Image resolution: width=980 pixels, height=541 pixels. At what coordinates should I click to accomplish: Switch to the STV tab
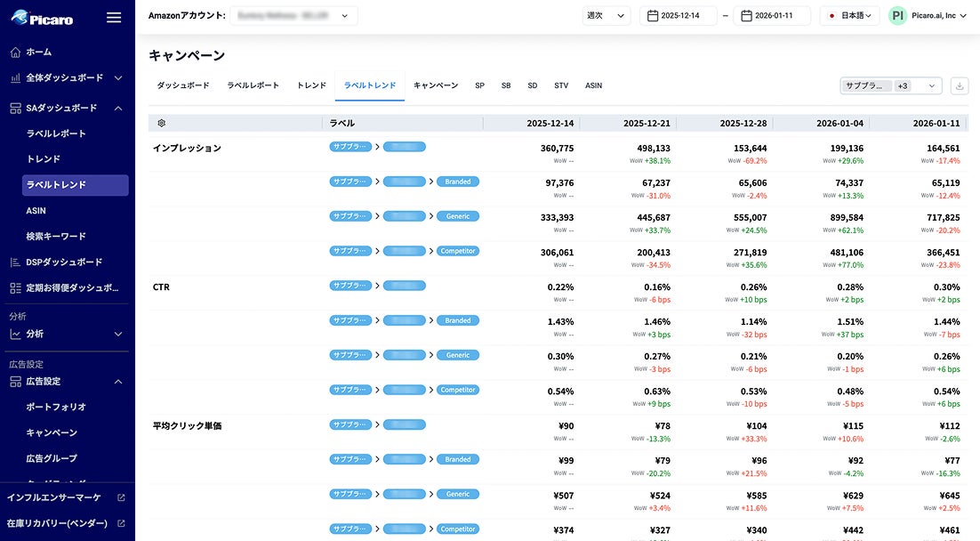[x=561, y=85]
